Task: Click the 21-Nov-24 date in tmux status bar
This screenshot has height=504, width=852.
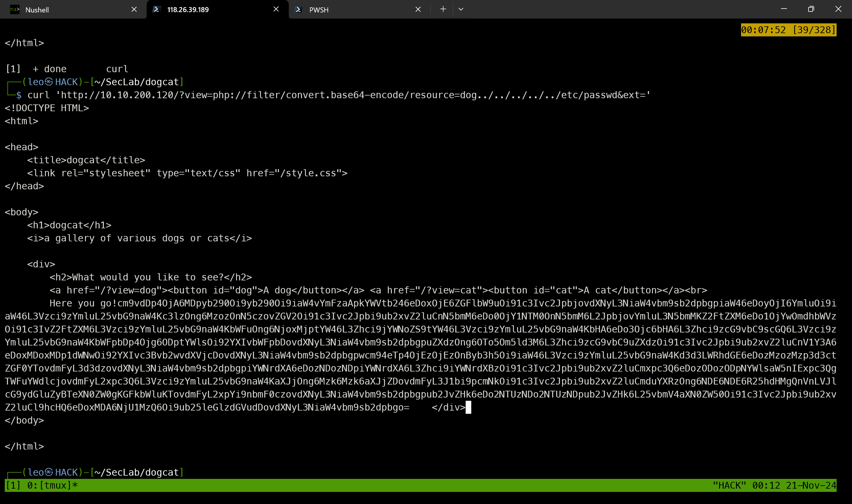Action: 811,485
